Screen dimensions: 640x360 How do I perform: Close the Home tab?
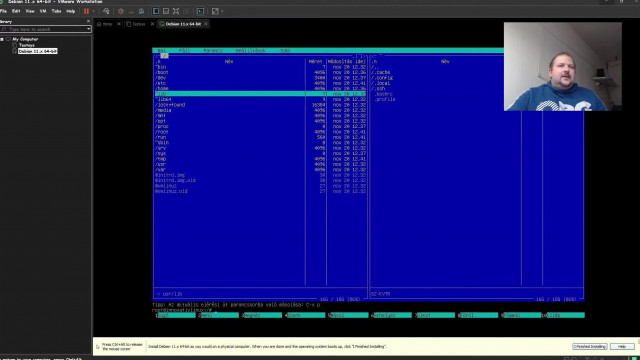[x=119, y=24]
